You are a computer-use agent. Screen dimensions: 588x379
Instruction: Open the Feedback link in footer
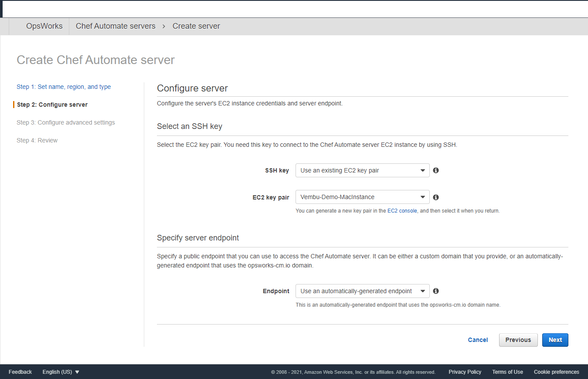[20, 372]
